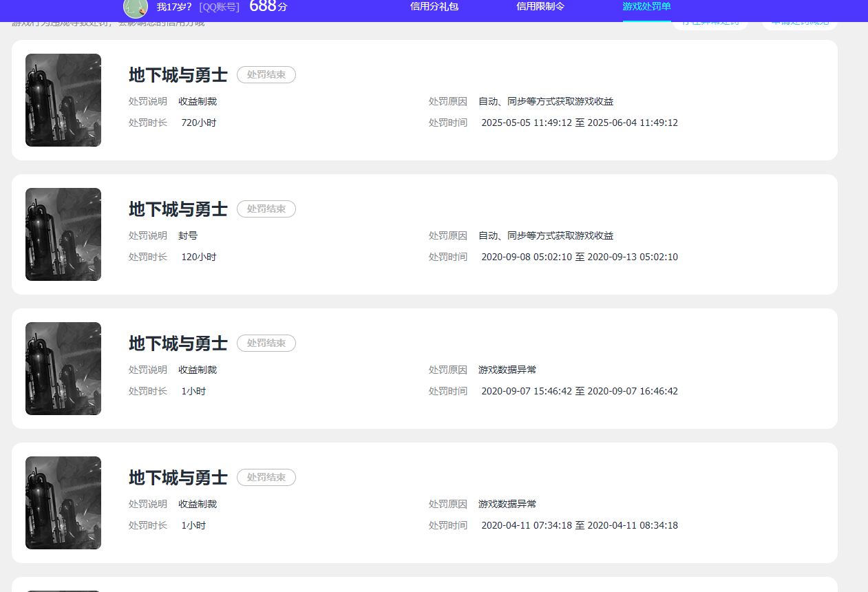Click the 720小时 penalty duration text
The image size is (868, 592).
click(x=199, y=123)
